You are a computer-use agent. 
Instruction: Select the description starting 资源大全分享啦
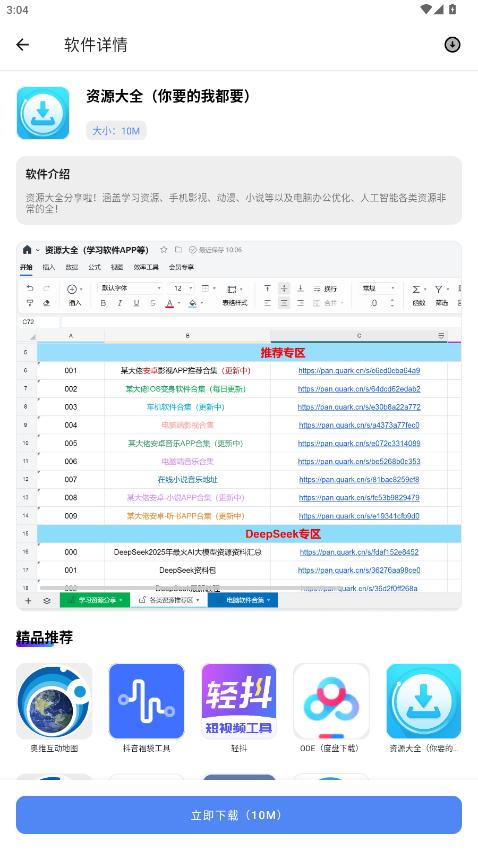(x=236, y=203)
